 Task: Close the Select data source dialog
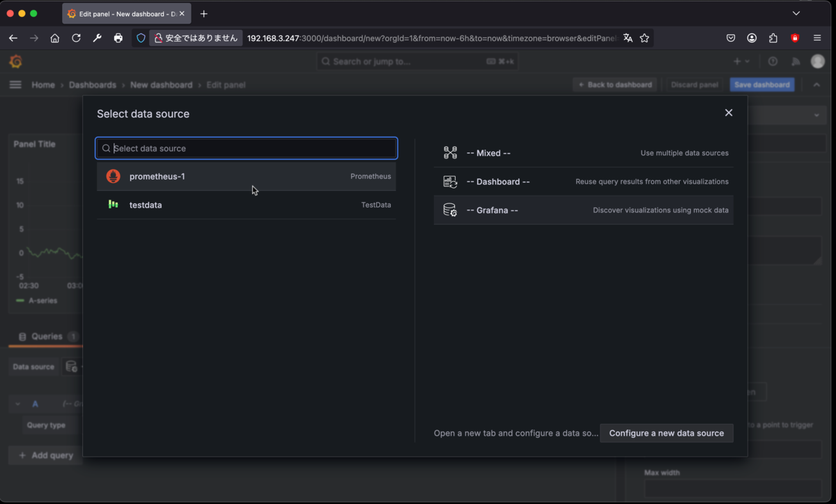pos(729,113)
